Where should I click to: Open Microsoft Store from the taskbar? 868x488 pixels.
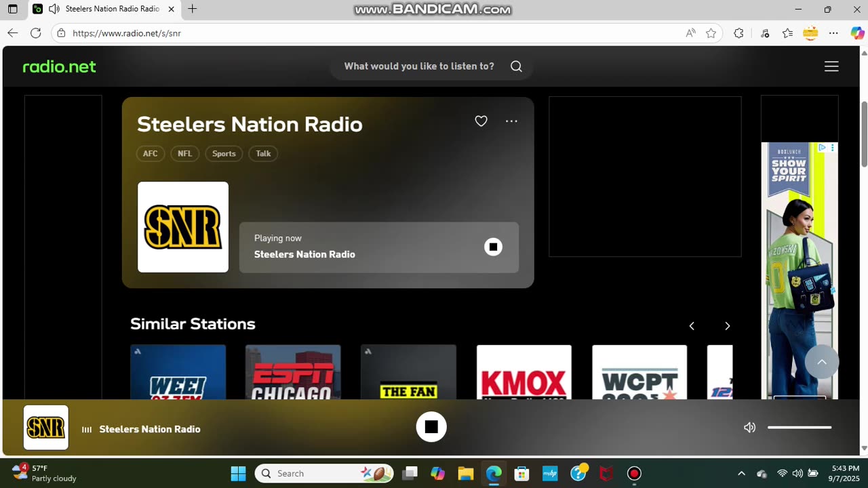[x=521, y=473]
